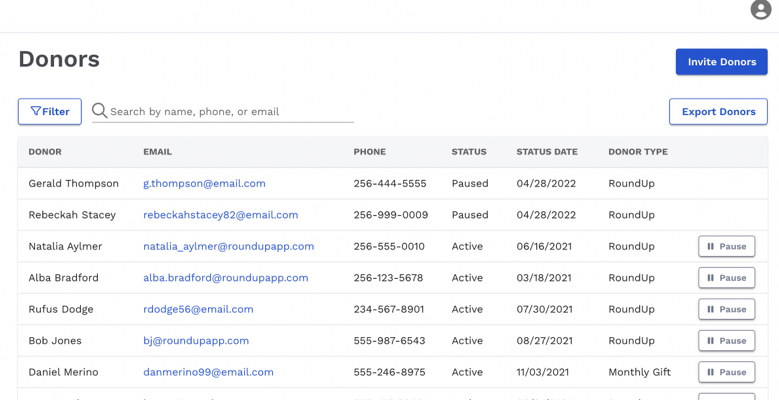Pause Daniel Merino's Monthly Gift
The image size is (779, 400).
point(726,372)
